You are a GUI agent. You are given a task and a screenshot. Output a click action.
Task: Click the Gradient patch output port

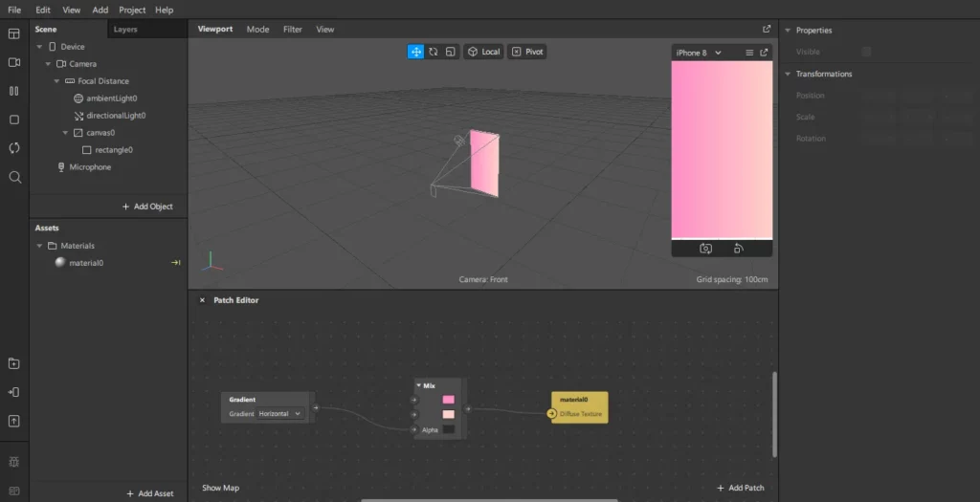(316, 407)
